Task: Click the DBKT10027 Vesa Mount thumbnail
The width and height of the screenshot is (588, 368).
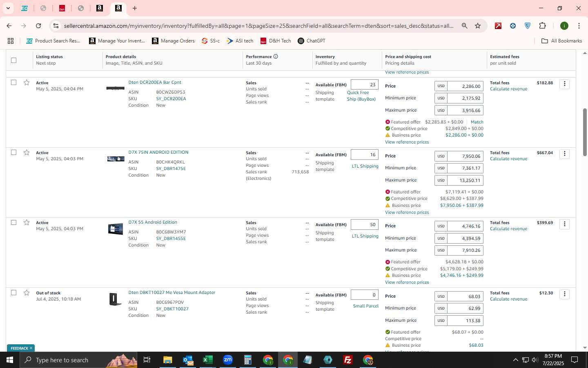Action: click(116, 299)
